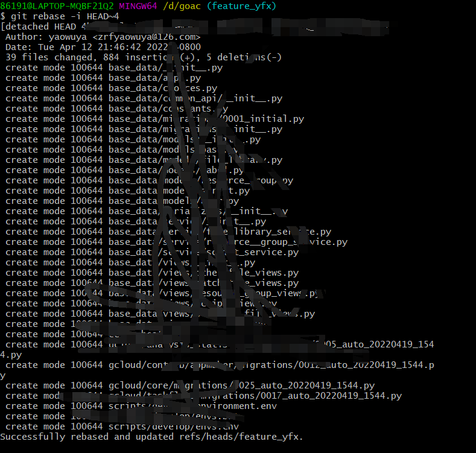Click the MINGW64 label in prompt
This screenshot has width=476, height=453.
[138, 6]
